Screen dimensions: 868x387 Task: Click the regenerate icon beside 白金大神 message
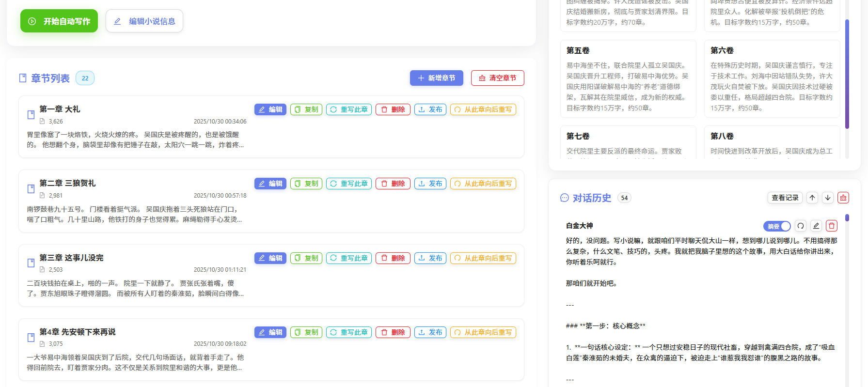[x=801, y=226]
